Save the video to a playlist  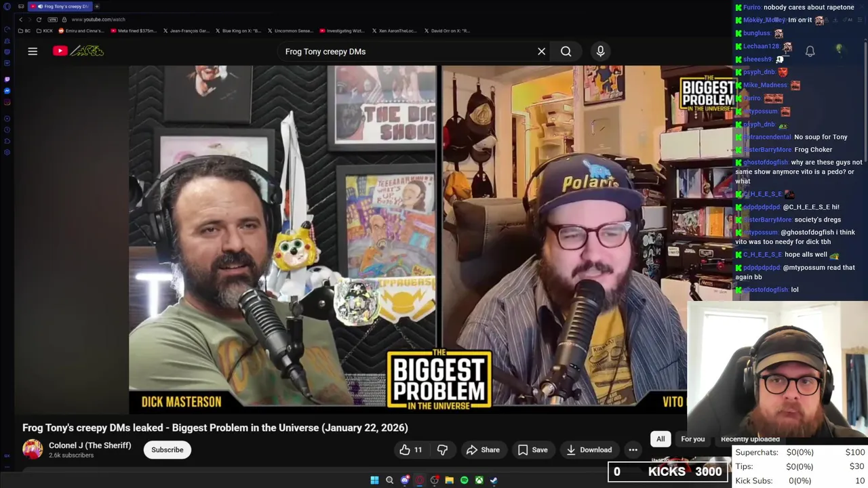533,449
